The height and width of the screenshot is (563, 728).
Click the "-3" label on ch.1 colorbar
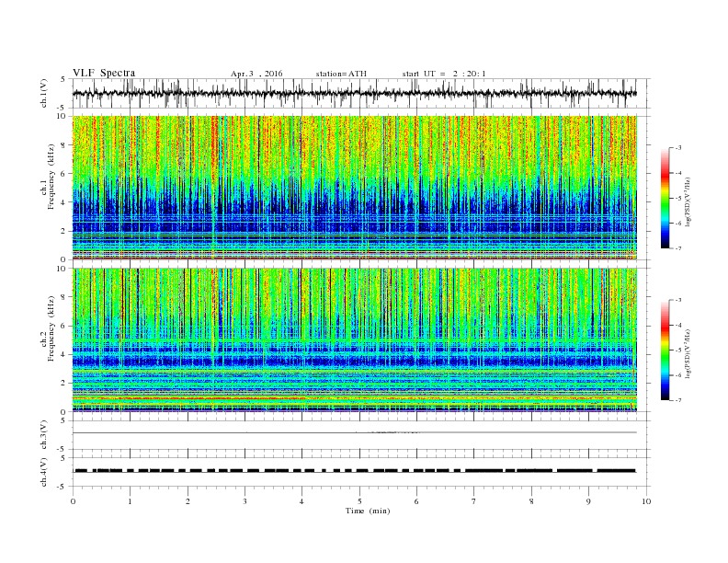pos(678,148)
